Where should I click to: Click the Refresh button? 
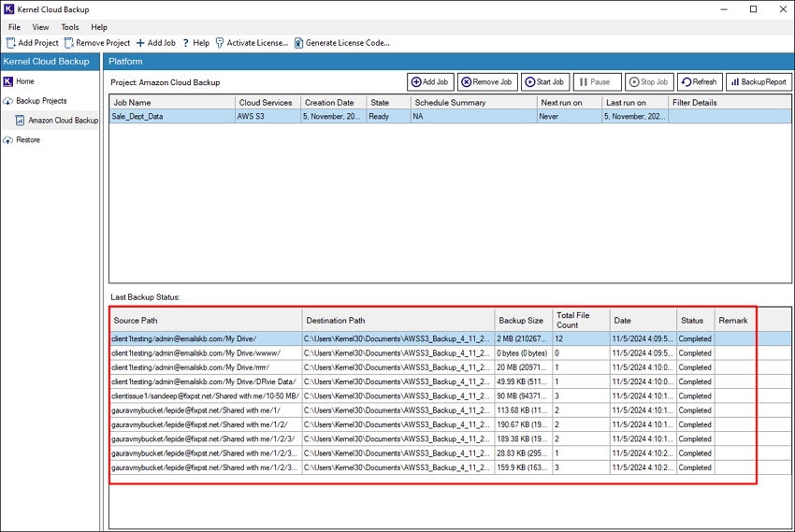[700, 82]
